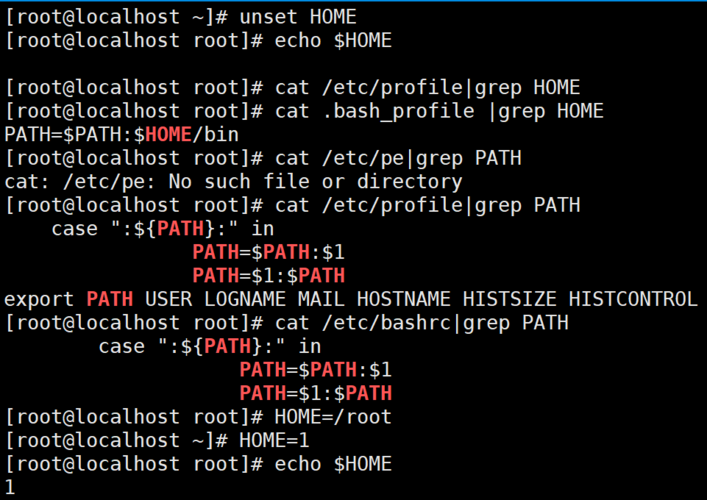Click the 'echo $HOME' command on the second line
This screenshot has width=707, height=500.
333,41
